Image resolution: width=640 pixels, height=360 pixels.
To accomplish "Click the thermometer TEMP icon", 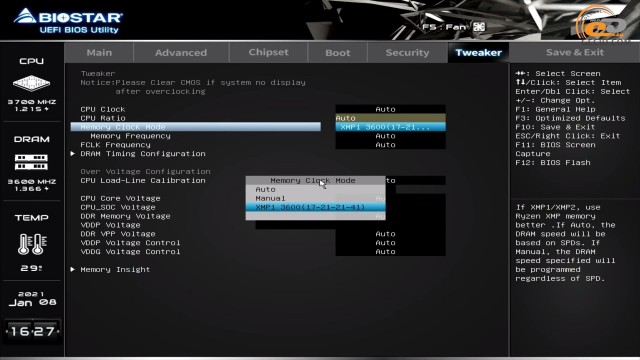I will [32, 244].
